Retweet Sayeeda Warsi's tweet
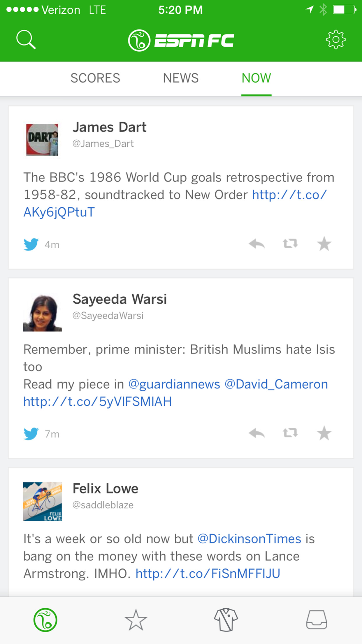Image resolution: width=362 pixels, height=644 pixels. tap(290, 433)
